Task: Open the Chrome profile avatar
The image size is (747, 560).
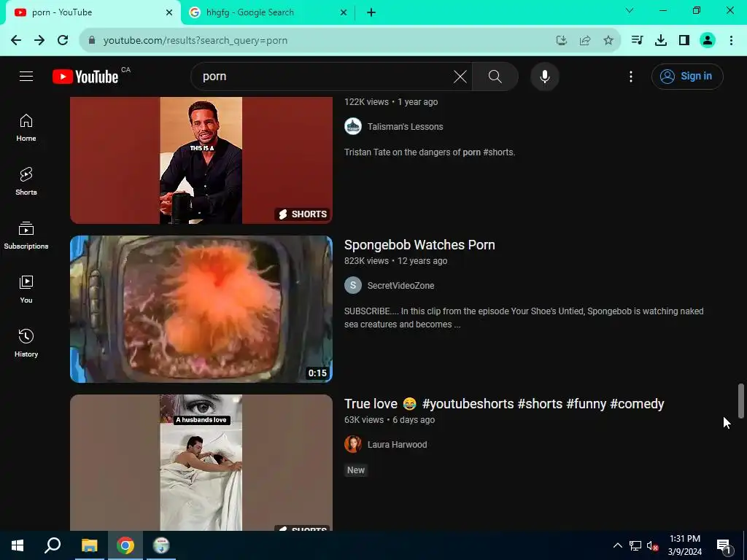Action: tap(708, 41)
